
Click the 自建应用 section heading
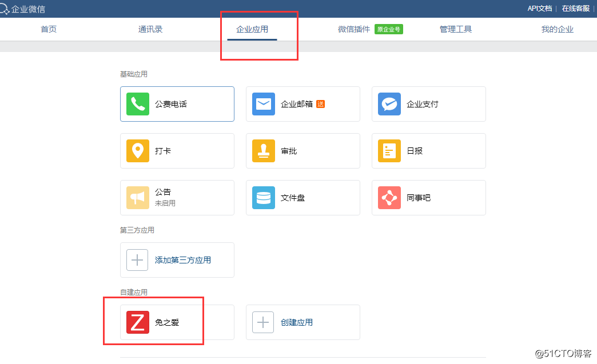tap(134, 292)
